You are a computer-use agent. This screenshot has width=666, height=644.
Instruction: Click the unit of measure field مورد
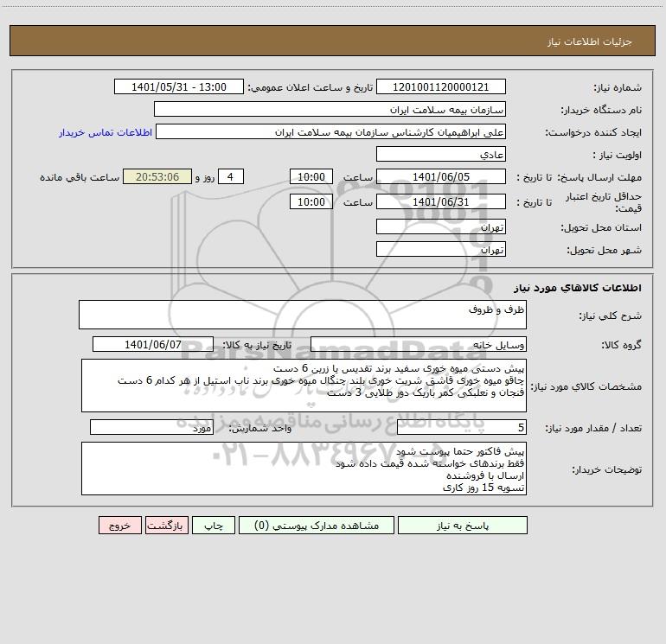click(151, 428)
